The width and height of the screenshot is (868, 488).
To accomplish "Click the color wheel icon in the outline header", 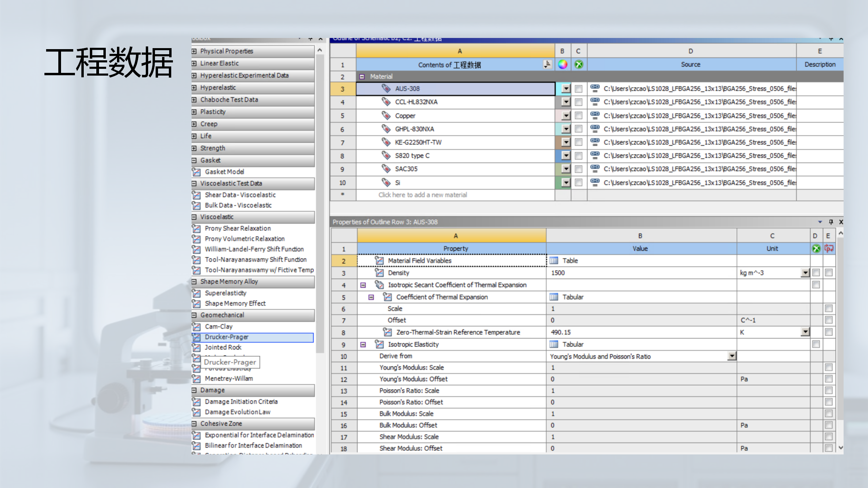I will 563,64.
